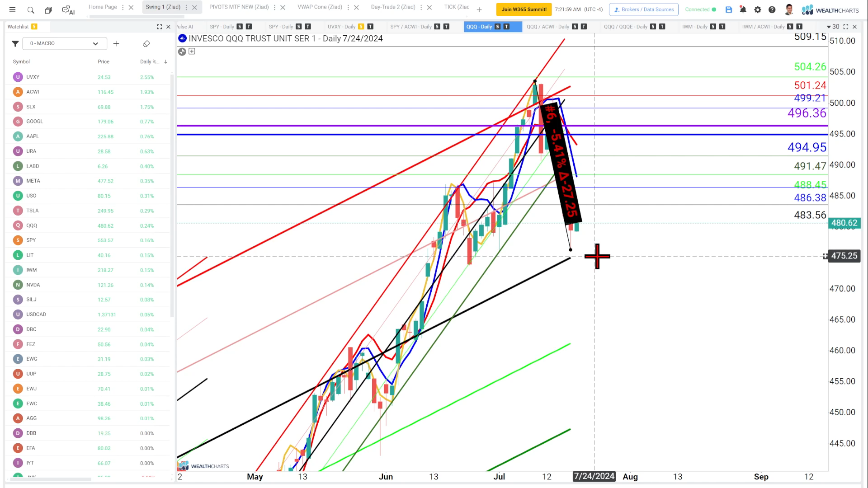
Task: Open the hamburger main menu
Action: click(x=13, y=9)
